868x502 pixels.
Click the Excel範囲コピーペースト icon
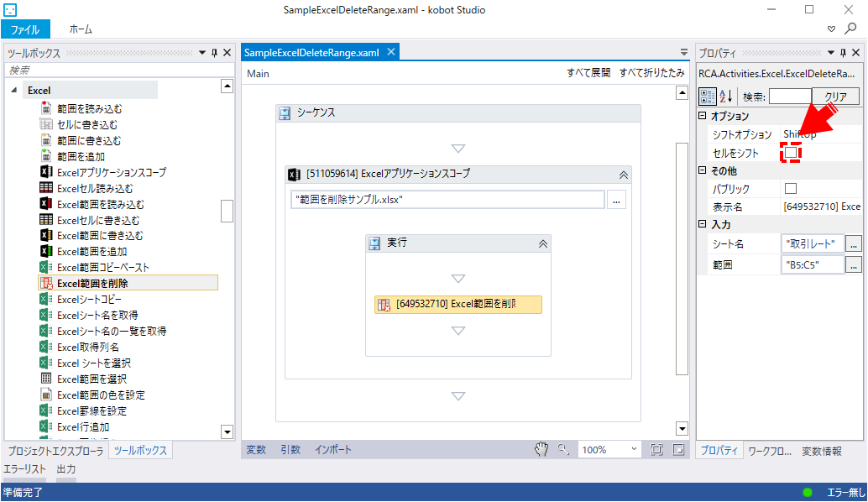[46, 267]
